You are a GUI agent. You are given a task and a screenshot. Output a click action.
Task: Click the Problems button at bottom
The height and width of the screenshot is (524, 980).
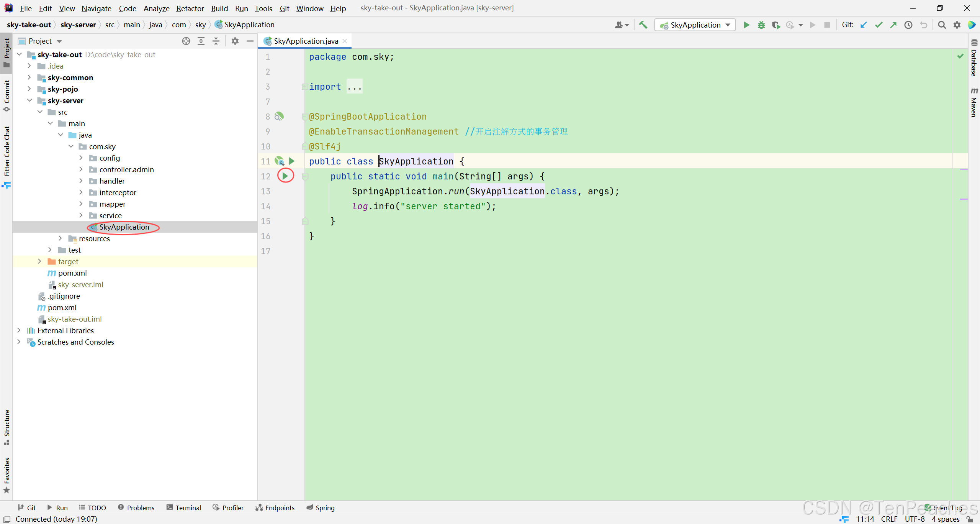pos(136,508)
